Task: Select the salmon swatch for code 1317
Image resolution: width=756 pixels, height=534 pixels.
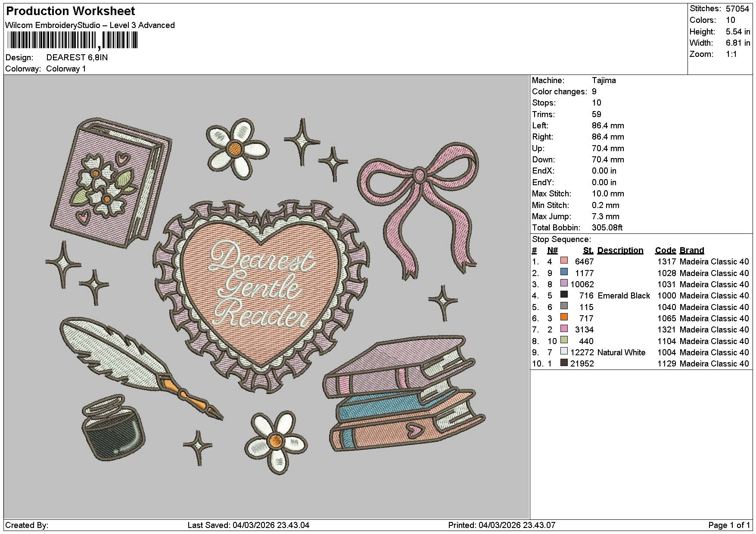Action: (x=564, y=261)
